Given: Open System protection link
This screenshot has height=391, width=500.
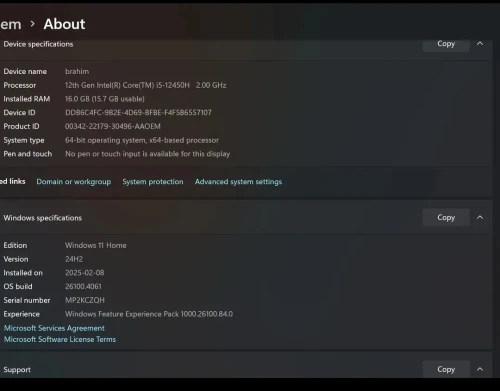Looking at the screenshot, I should click(153, 182).
